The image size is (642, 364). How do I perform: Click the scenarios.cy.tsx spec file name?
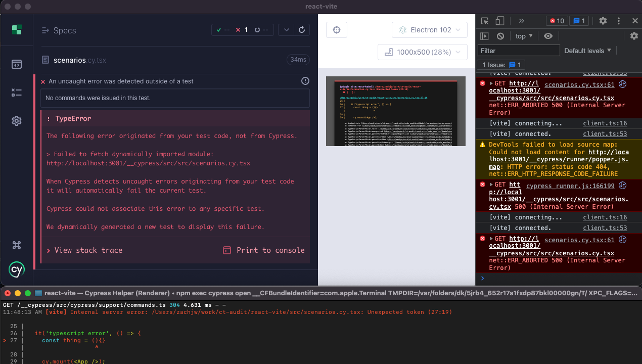point(80,60)
